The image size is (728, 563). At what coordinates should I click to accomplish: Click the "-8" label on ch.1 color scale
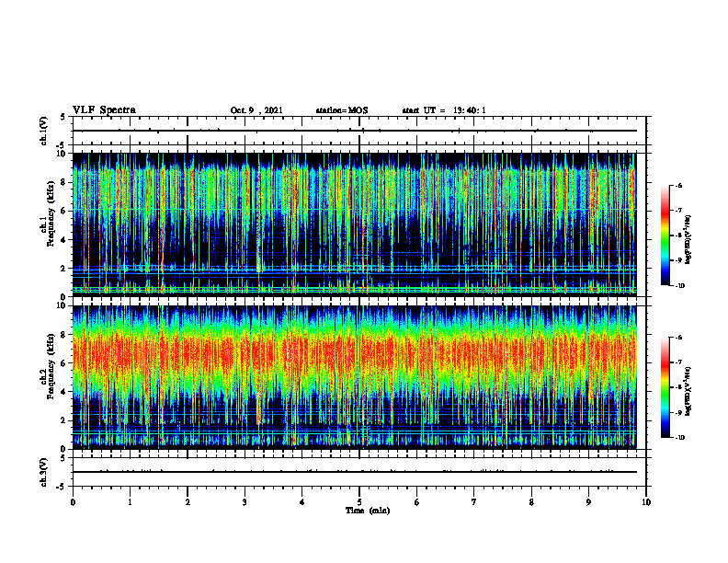click(x=678, y=236)
